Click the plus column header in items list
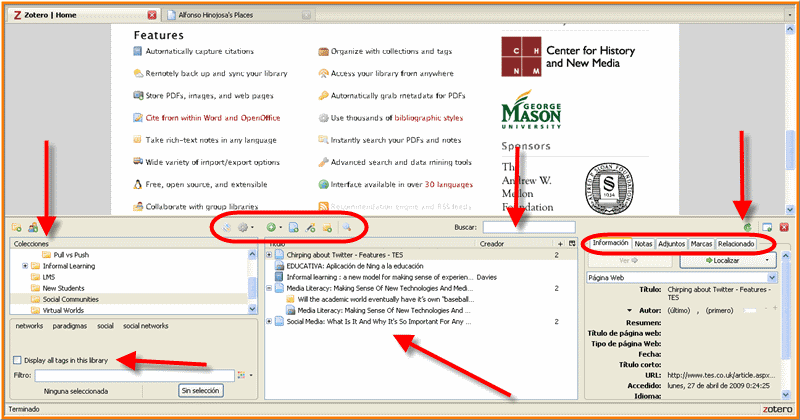Viewport: 800px width, 420px height. [x=560, y=244]
